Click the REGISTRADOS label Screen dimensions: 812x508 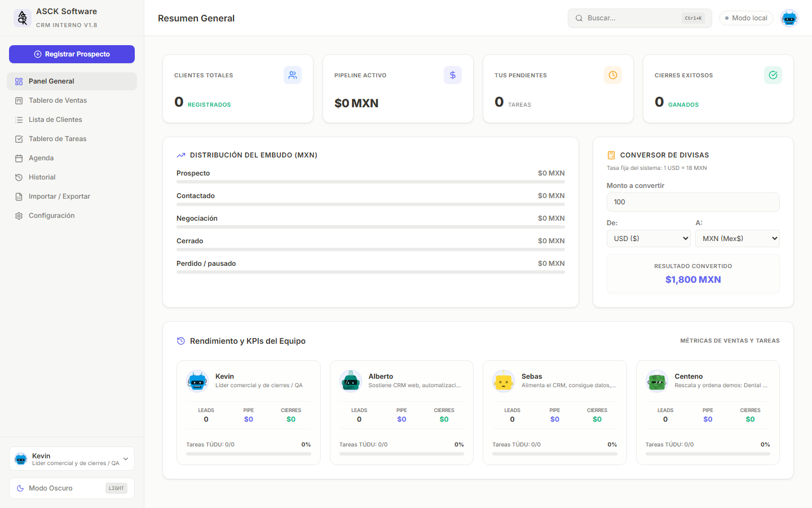(209, 105)
